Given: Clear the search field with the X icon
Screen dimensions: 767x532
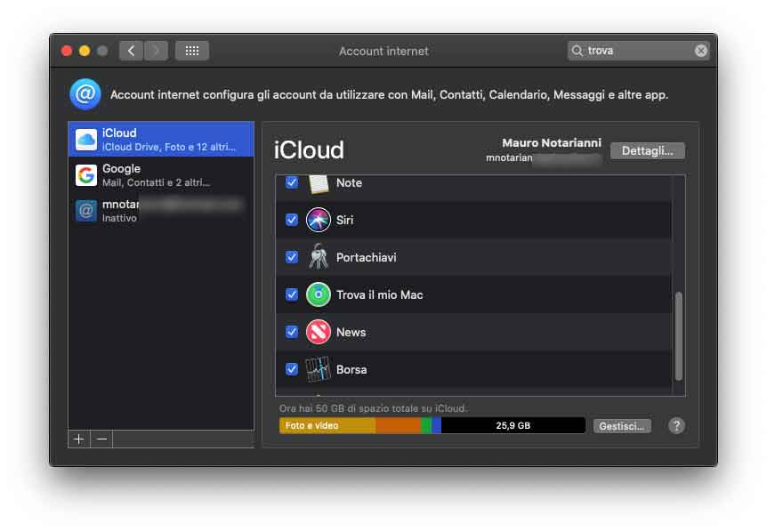Looking at the screenshot, I should pos(701,51).
